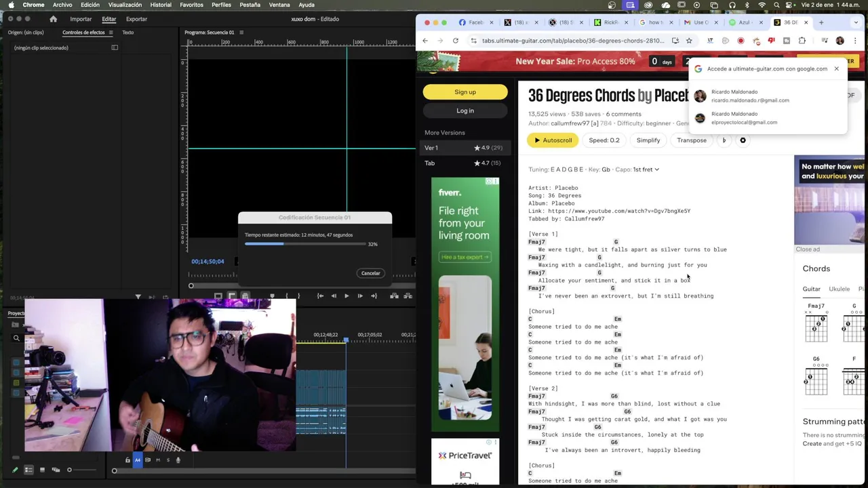Select the Guitar chords tab
868x488 pixels.
tap(812, 289)
